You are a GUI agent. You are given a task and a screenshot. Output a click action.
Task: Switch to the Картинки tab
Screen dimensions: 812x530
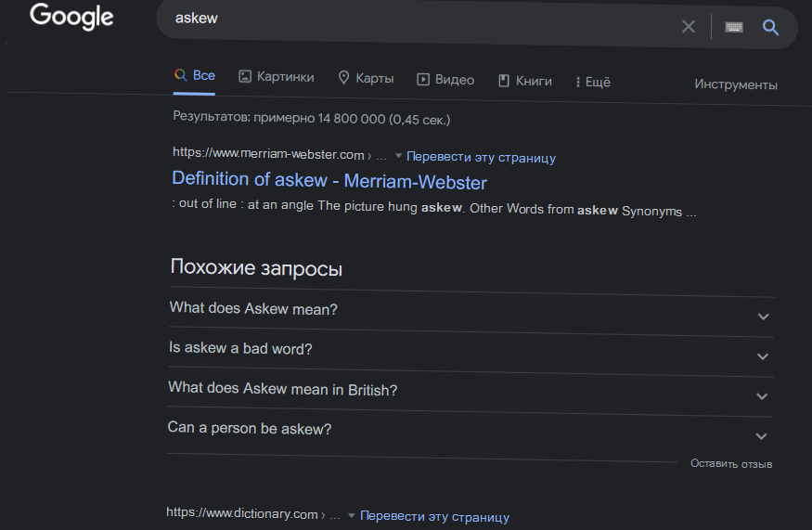[x=276, y=77]
